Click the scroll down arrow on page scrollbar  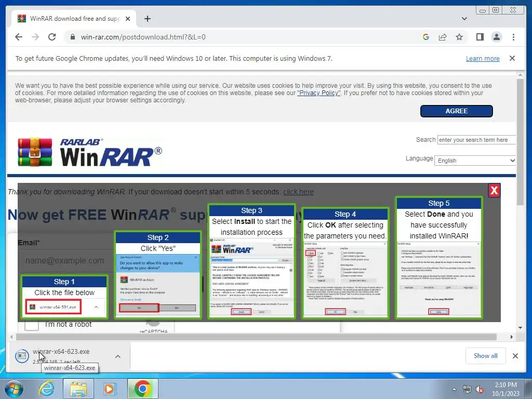pos(520,328)
